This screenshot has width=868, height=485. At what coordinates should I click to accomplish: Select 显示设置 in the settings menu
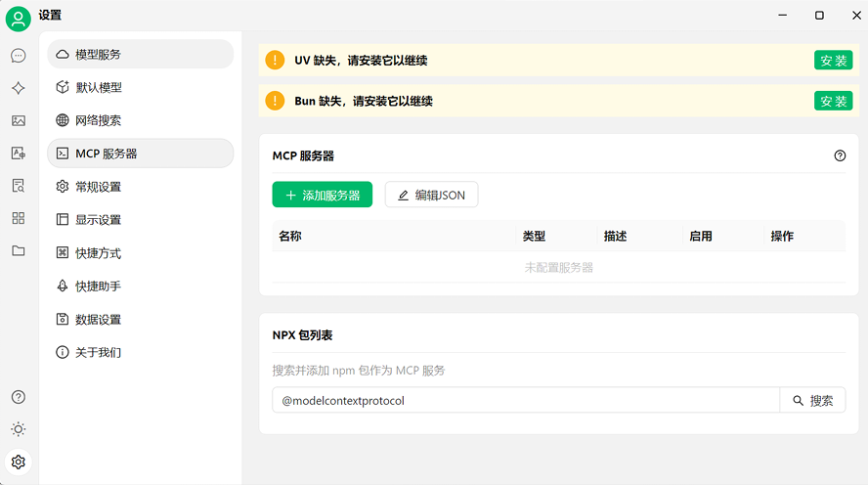click(x=141, y=220)
